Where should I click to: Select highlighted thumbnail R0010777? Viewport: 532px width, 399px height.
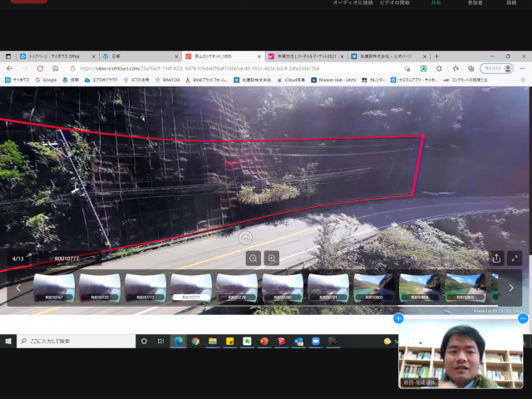[x=191, y=288]
